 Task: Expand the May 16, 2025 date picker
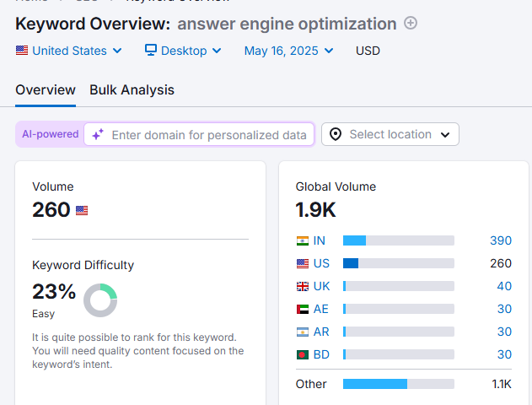(x=288, y=51)
